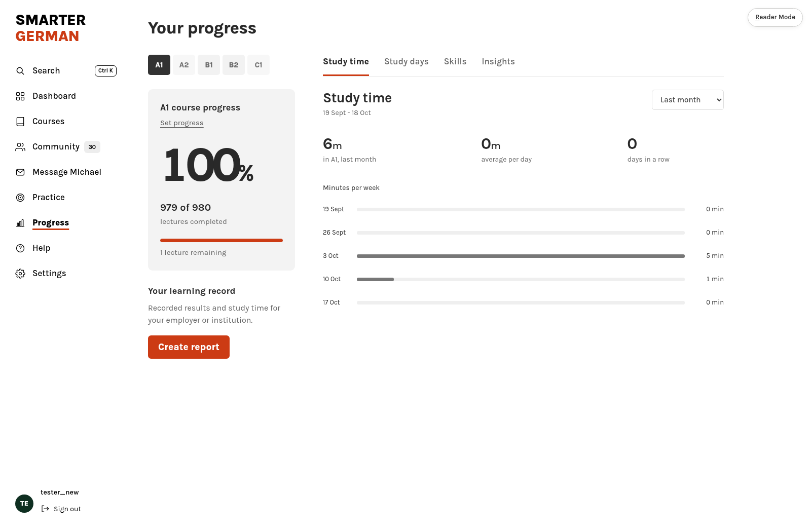The image size is (811, 532).
Task: Enable Reader Mode
Action: click(x=775, y=17)
